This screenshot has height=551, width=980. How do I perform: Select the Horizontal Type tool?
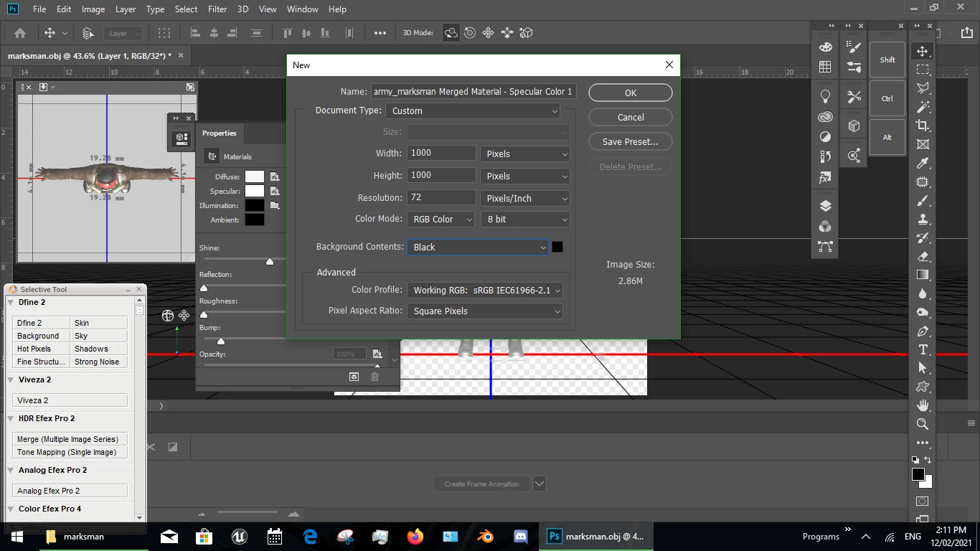(x=923, y=350)
